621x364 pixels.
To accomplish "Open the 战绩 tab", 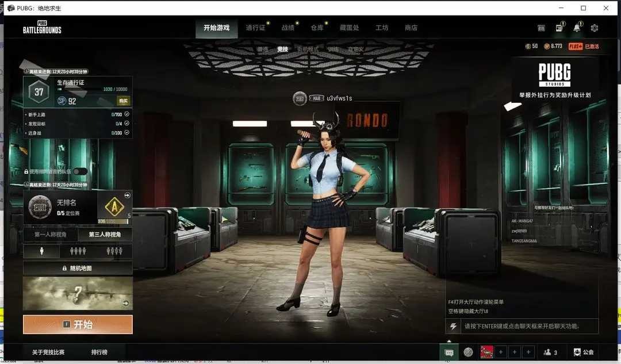I will [288, 28].
